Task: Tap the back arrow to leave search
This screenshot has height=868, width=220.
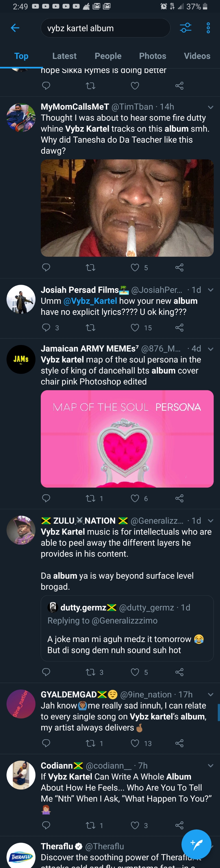Action: 15,28
